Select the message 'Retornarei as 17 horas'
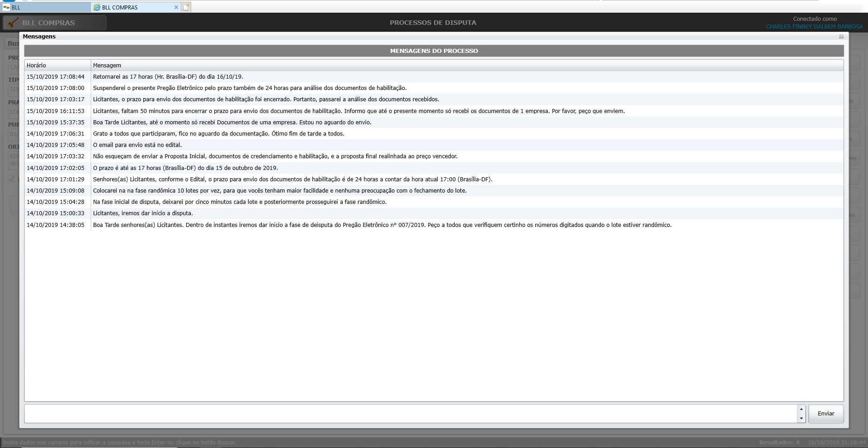Screen dimensions: 868x448 (168, 77)
